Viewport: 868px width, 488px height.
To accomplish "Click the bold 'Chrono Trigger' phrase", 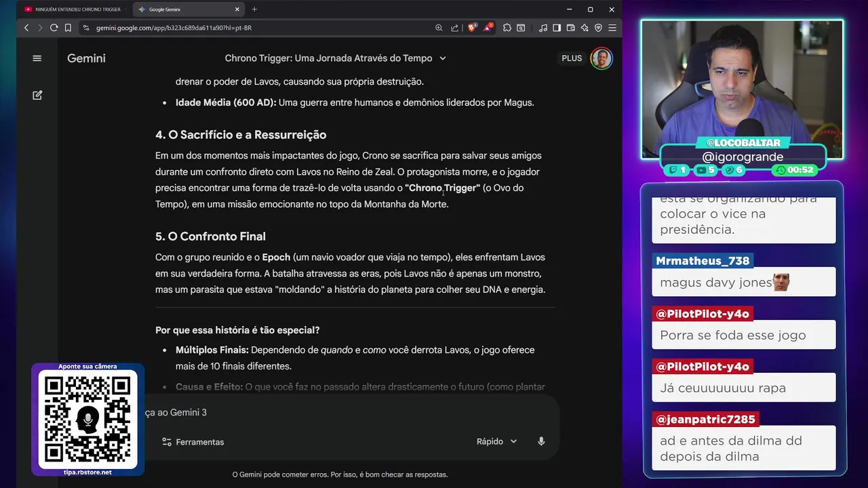I will pos(442,188).
